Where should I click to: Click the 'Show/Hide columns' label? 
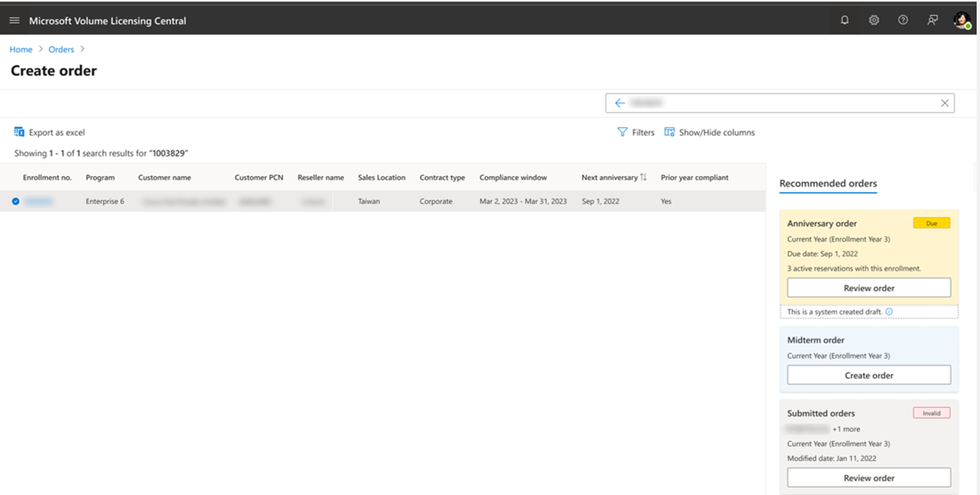coord(717,132)
